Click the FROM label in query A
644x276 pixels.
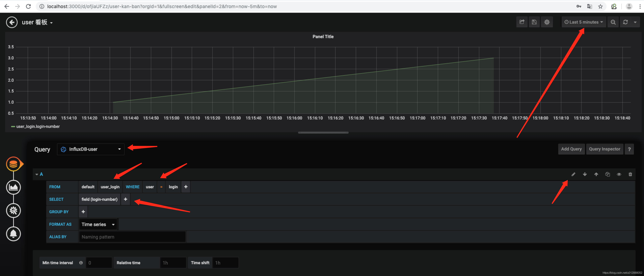(55, 187)
